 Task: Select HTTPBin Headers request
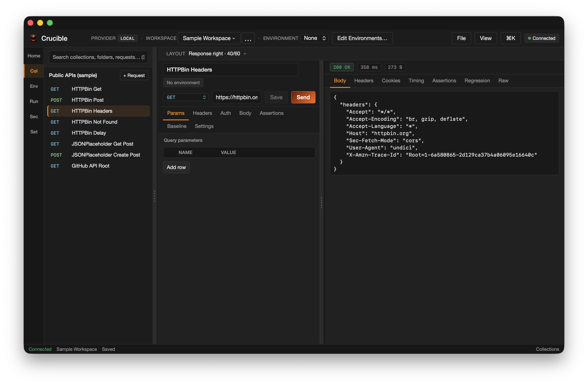[99, 111]
